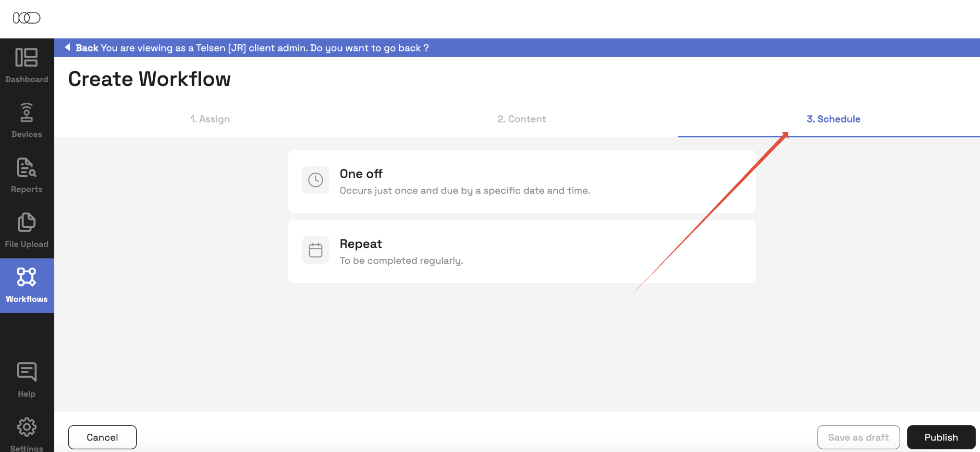Click the Workflows sidebar icon
Image resolution: width=980 pixels, height=452 pixels.
[26, 277]
